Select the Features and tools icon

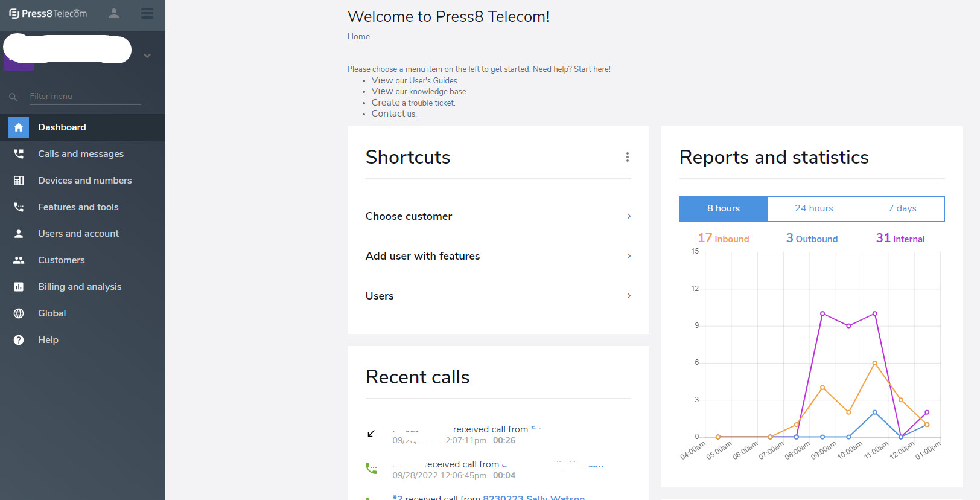19,207
